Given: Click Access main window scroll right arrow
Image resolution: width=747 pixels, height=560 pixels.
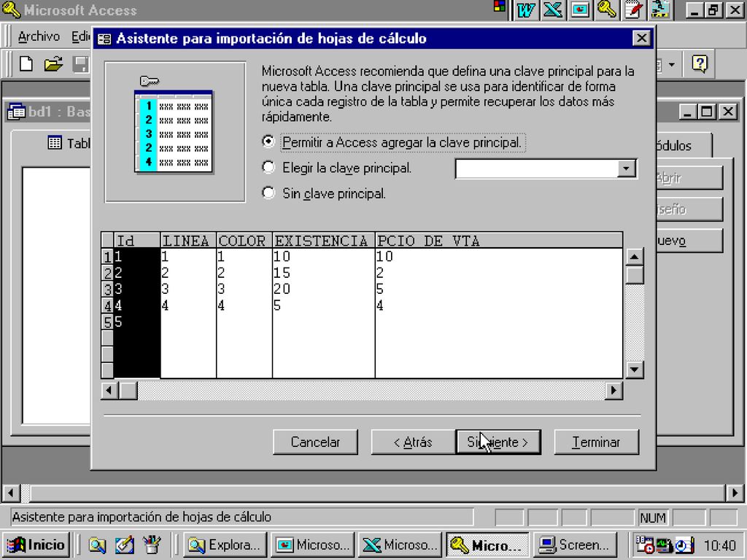Looking at the screenshot, I should [x=735, y=492].
